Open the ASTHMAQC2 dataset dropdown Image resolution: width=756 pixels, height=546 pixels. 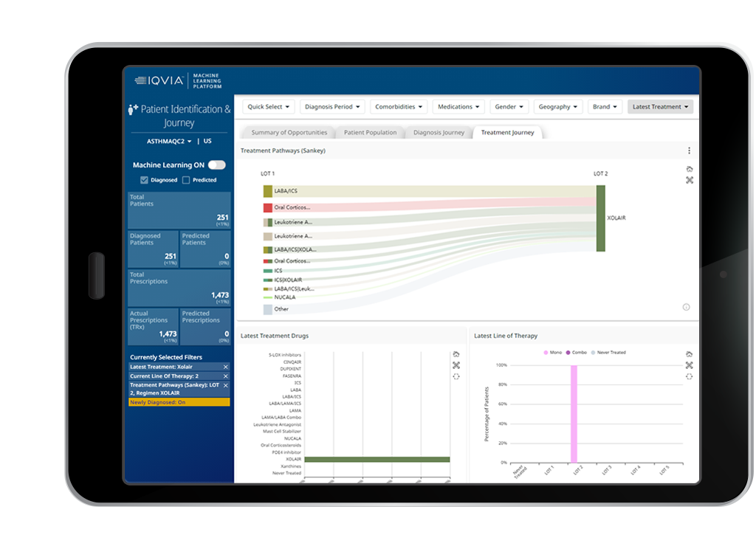click(169, 141)
